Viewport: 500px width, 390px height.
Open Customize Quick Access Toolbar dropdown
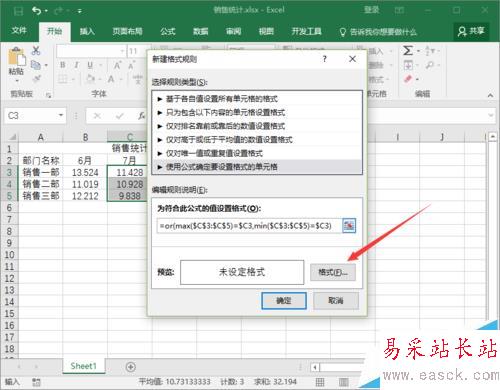pyautogui.click(x=80, y=11)
